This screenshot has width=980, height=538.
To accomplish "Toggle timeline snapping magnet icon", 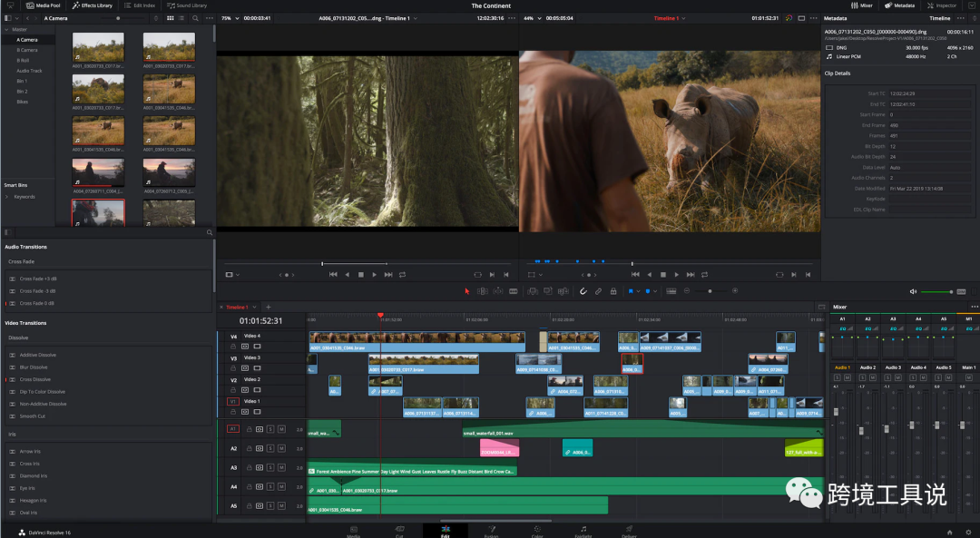I will tap(583, 291).
